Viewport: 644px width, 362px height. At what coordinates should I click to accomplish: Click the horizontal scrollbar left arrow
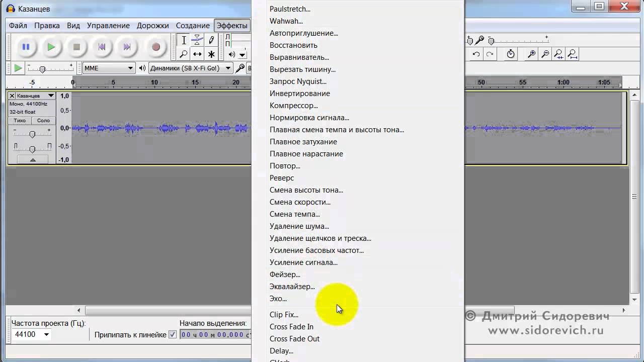click(x=78, y=311)
